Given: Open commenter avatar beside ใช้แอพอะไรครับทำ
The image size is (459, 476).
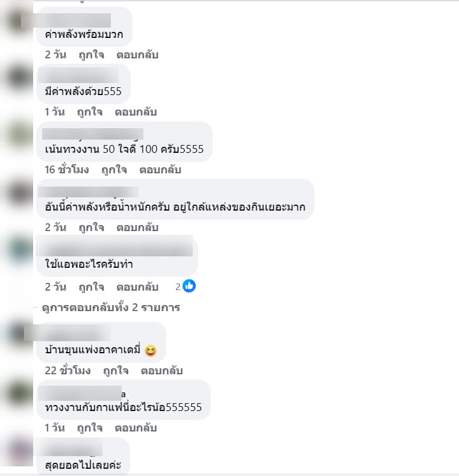Looking at the screenshot, I should point(20,250).
